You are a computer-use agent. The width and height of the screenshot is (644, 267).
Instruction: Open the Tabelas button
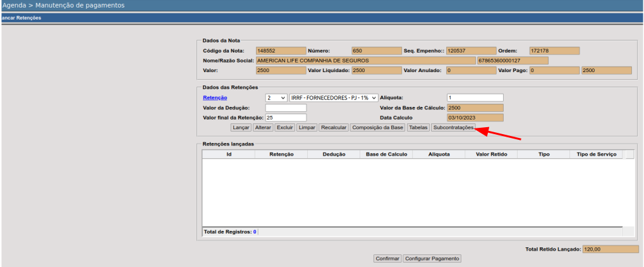click(418, 127)
